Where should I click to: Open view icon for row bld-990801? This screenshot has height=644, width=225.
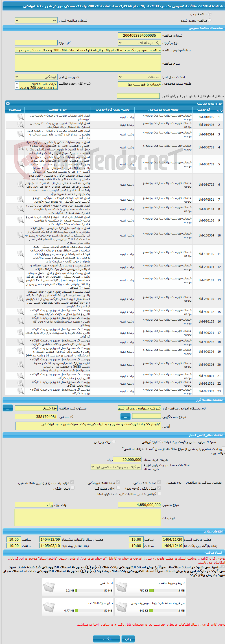click(x=20, y=376)
